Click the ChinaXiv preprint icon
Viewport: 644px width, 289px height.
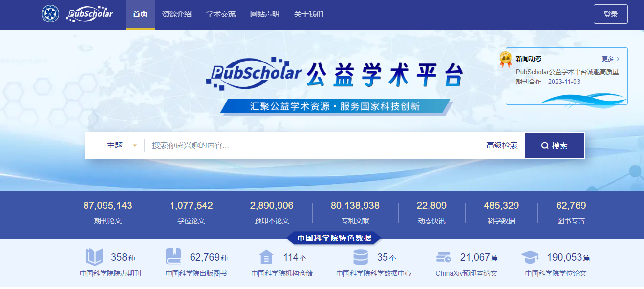444,257
